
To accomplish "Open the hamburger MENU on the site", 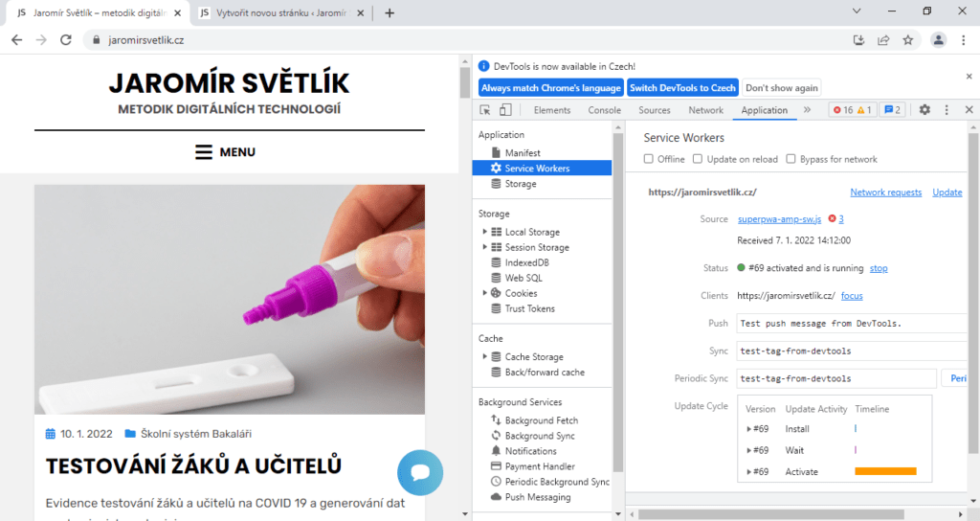I will pos(225,152).
